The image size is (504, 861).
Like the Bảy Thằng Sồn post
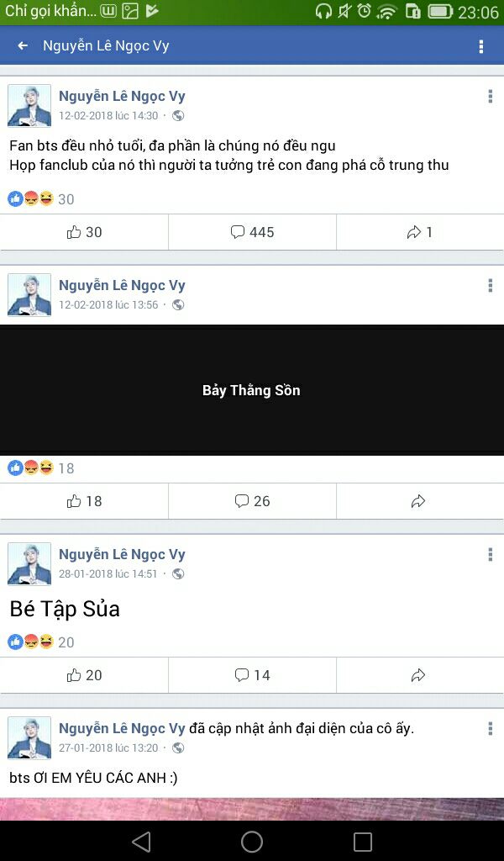84,501
